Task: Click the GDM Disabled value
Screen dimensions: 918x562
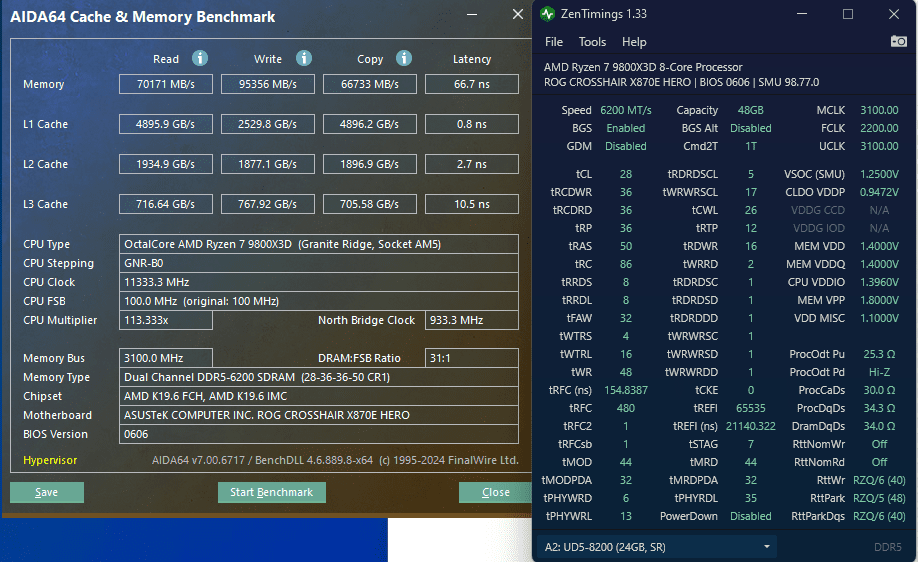Action: (x=626, y=146)
